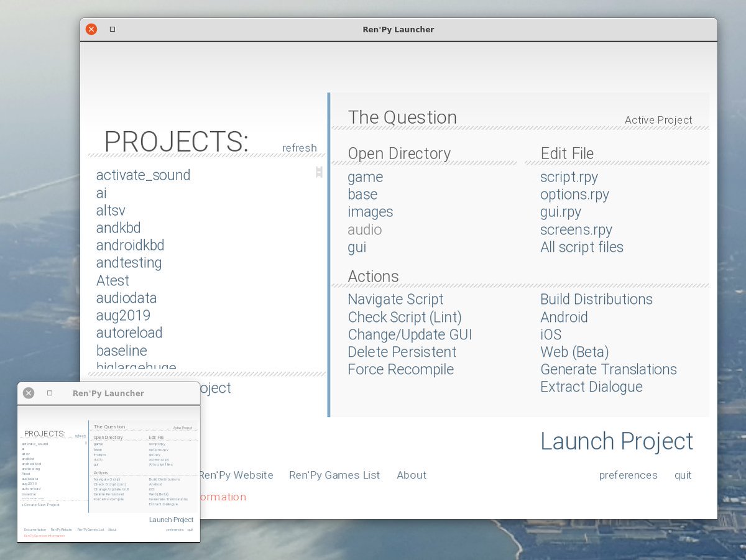Viewport: 746px width, 560px height.
Task: Click Build Distributions in small window
Action: (165, 479)
